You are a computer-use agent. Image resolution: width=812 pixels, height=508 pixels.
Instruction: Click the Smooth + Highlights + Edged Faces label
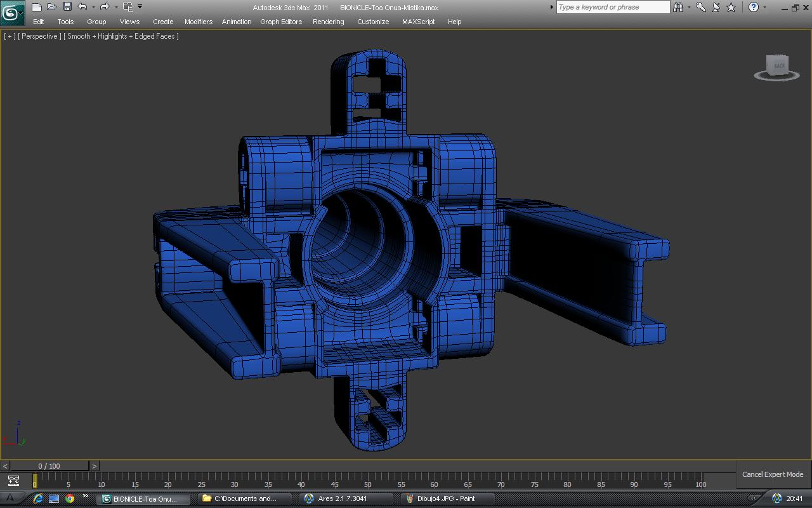(121, 36)
